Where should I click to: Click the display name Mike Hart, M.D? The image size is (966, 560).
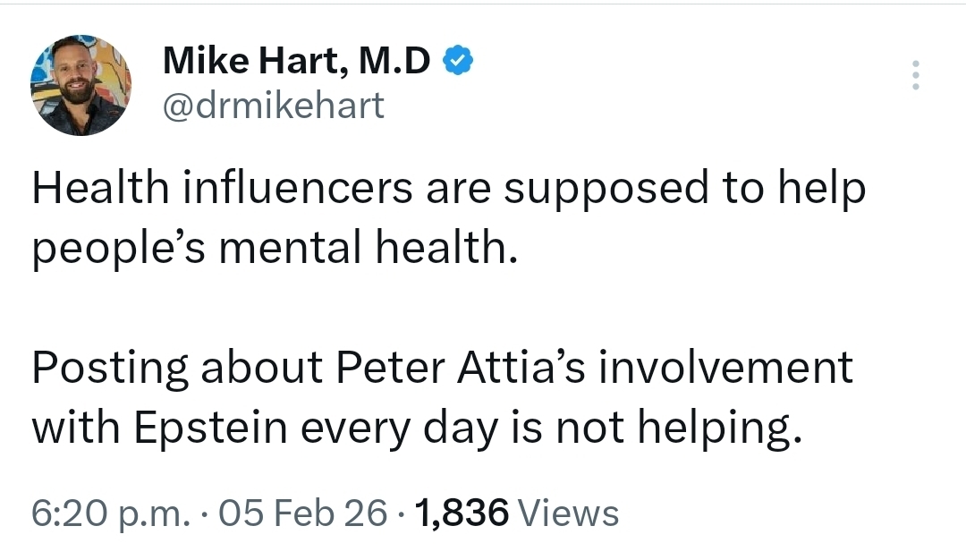[297, 62]
